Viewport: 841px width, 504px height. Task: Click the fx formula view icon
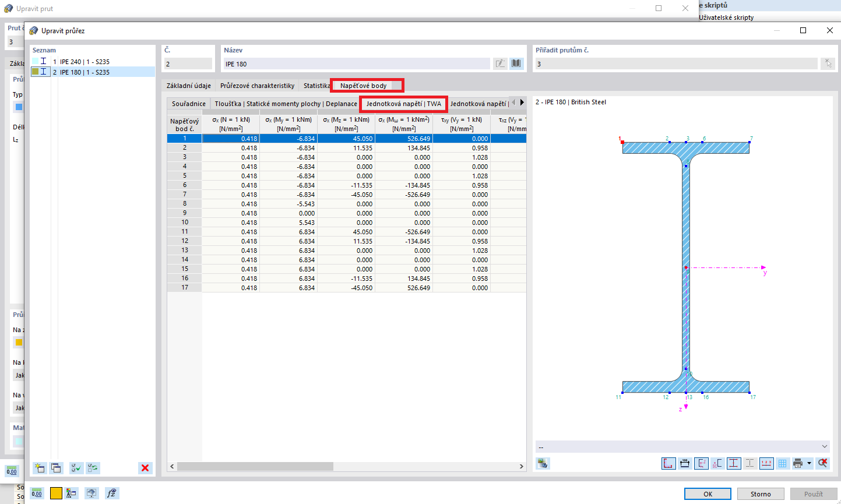tap(112, 493)
